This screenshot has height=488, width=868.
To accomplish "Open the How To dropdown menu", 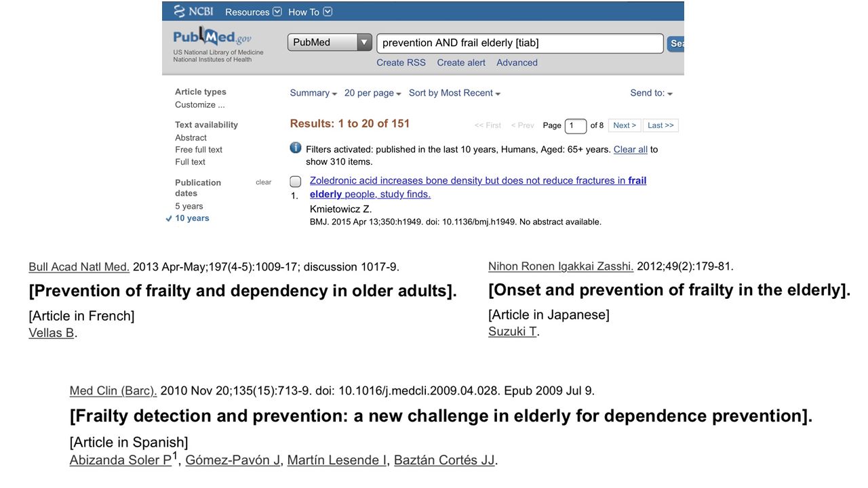I will click(310, 12).
